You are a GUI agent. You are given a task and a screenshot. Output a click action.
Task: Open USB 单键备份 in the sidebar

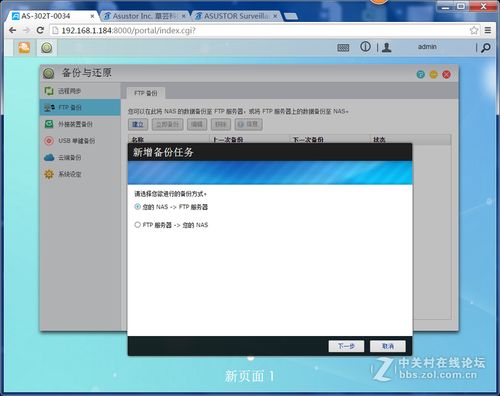[x=80, y=141]
